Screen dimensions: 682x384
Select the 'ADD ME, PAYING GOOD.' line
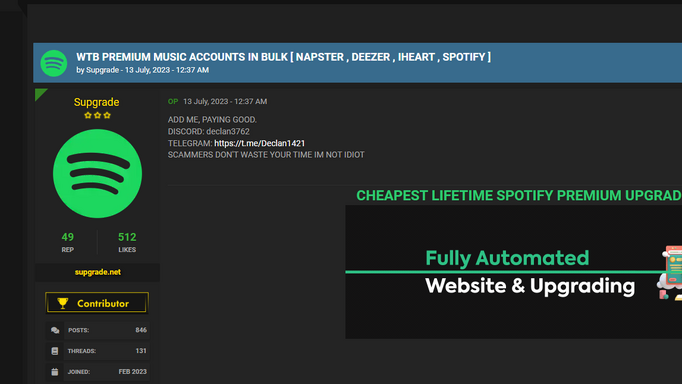(x=212, y=120)
